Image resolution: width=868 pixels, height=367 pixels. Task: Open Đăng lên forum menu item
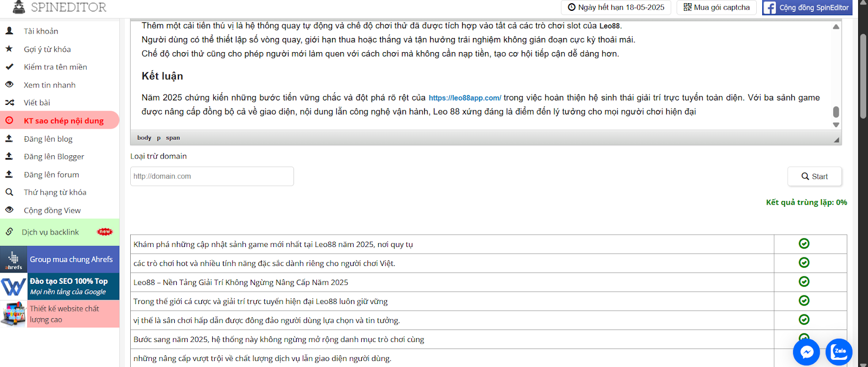pyautogui.click(x=60, y=174)
